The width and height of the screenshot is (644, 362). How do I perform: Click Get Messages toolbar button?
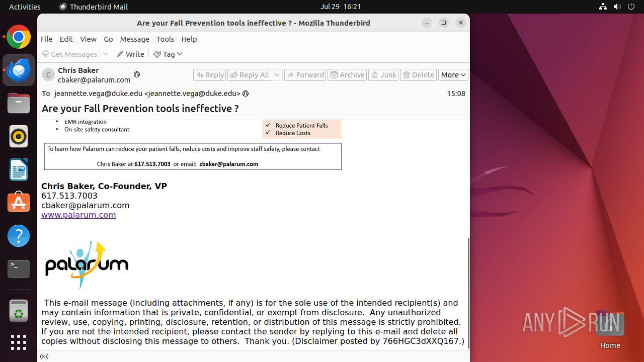coord(69,54)
